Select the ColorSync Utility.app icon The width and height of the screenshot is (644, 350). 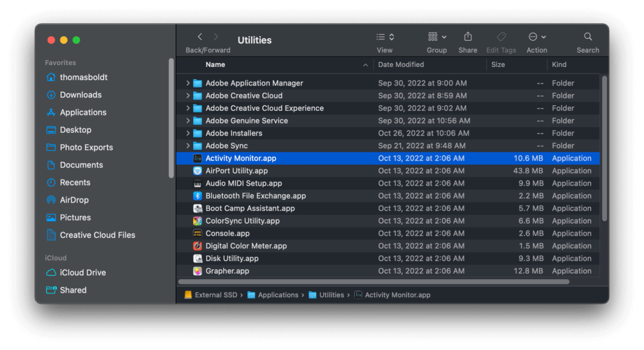(x=198, y=221)
